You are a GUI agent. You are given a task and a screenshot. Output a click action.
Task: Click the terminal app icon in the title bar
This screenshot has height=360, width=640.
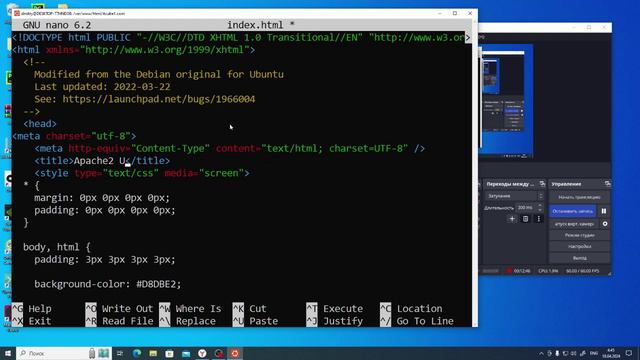[17, 13]
